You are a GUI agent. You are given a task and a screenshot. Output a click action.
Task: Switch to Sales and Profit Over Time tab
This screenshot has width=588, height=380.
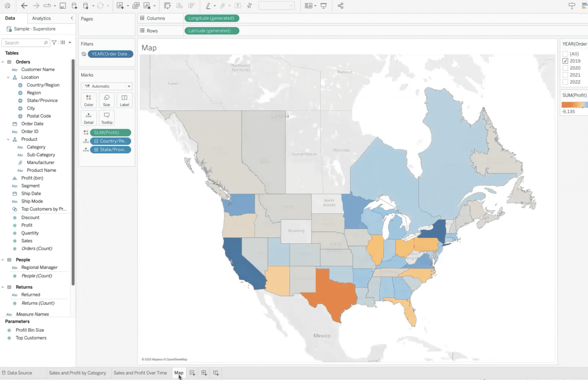click(x=140, y=373)
